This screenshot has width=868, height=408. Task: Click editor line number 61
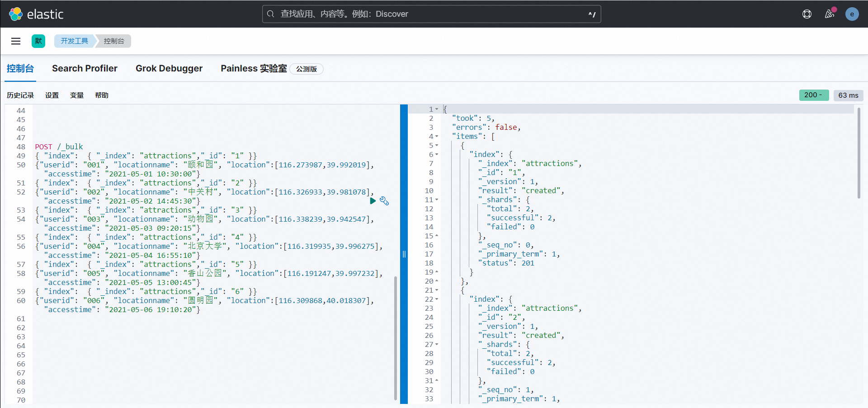[21, 318]
